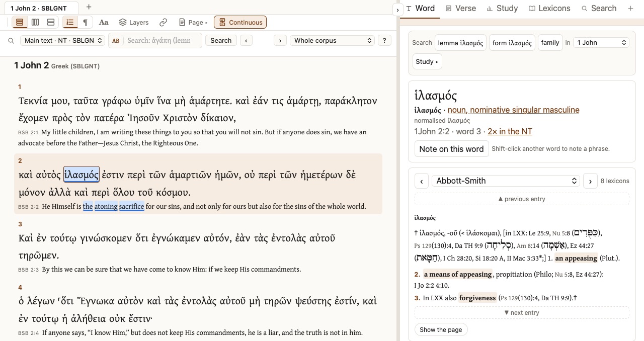The image size is (644, 341).
Task: Click the 'forgiveness' gloss
Action: (x=477, y=298)
